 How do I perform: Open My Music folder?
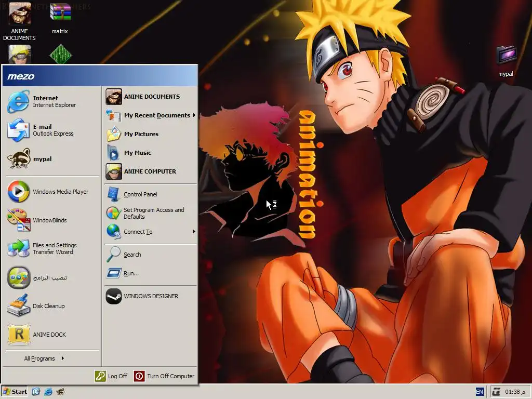tap(150, 153)
